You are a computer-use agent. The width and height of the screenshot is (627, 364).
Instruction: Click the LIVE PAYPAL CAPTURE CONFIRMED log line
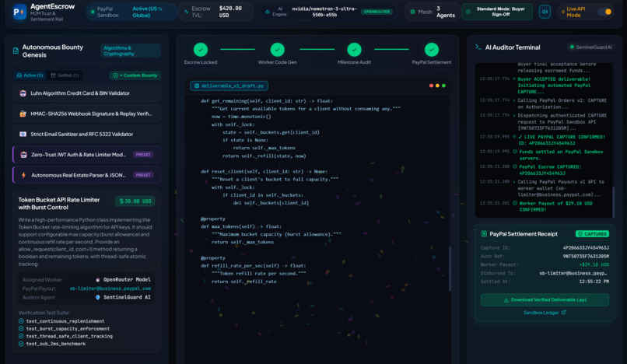tap(562, 140)
